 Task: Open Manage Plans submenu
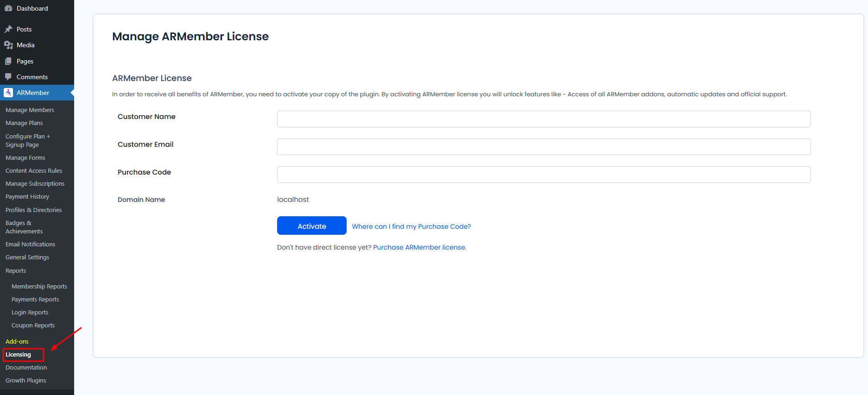(x=24, y=123)
